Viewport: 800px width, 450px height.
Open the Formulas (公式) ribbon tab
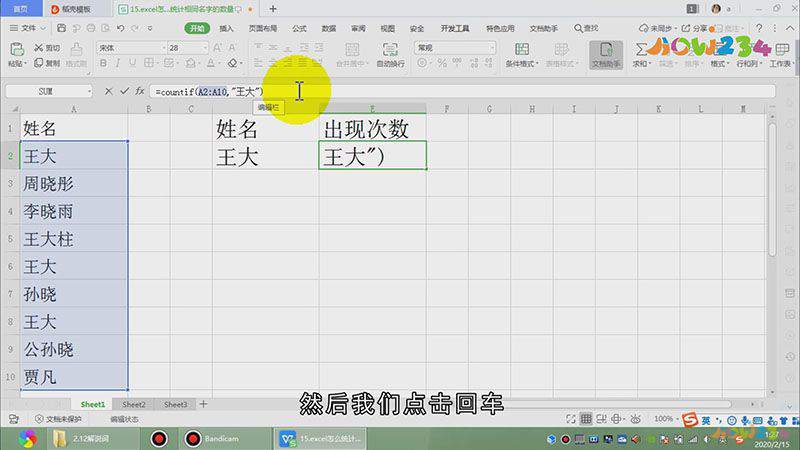pyautogui.click(x=299, y=28)
